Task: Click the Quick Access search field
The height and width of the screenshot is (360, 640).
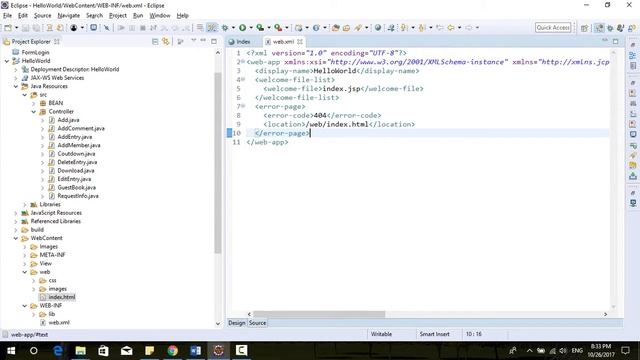Action: tap(553, 27)
